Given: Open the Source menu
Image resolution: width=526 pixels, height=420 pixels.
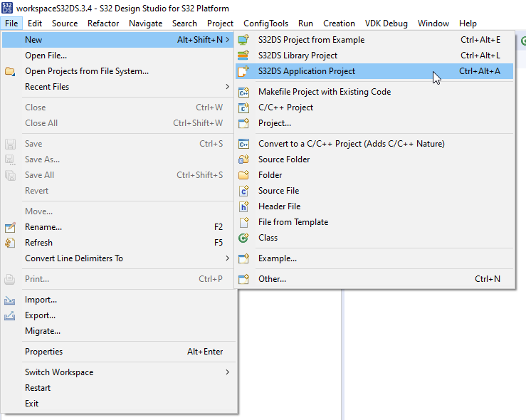Looking at the screenshot, I should [x=65, y=23].
